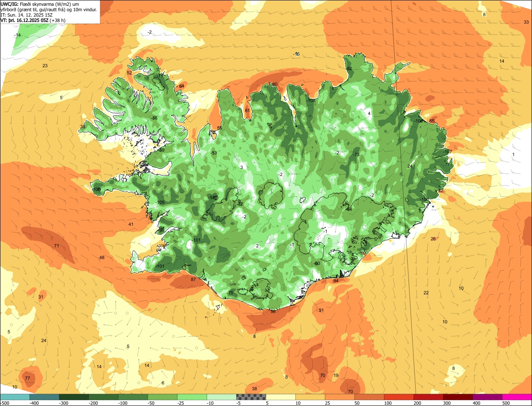Pick the dark green legend swatch labeled -200

click(103, 397)
